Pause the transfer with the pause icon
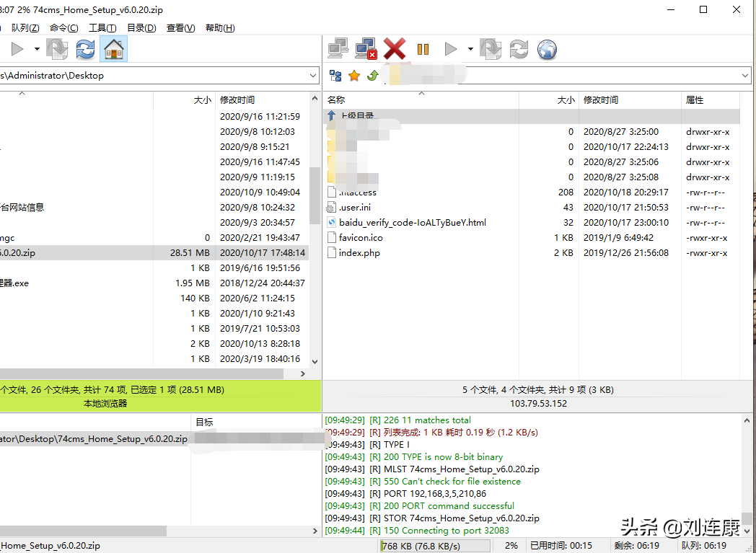 click(423, 49)
